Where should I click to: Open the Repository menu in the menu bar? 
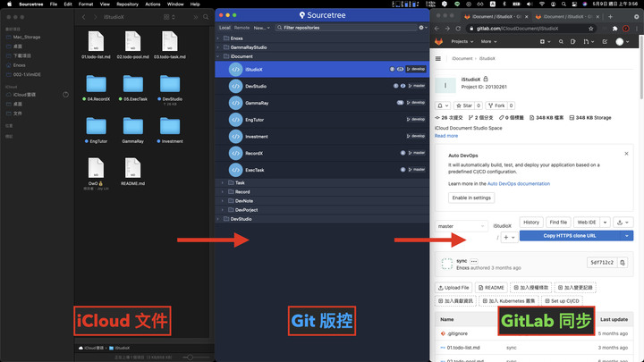(x=127, y=4)
